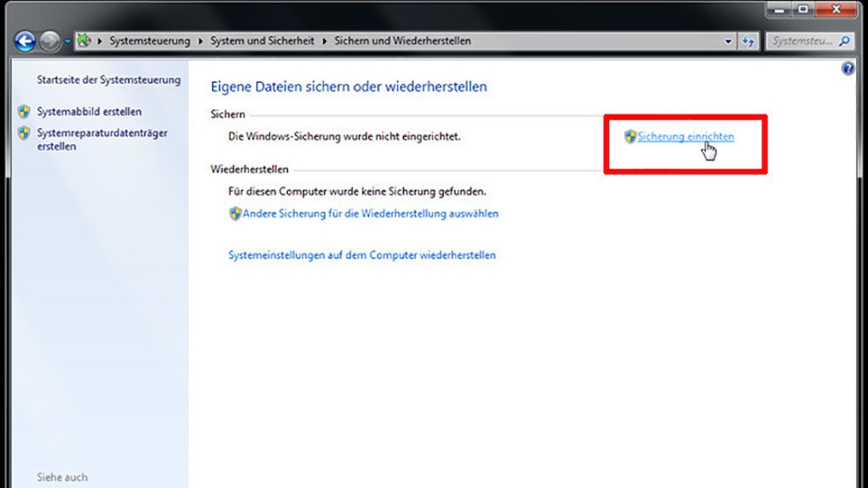Click text Die Windows-Sicherung wurde nicht eingerichtet
Screen dimensions: 868x488
pos(345,136)
